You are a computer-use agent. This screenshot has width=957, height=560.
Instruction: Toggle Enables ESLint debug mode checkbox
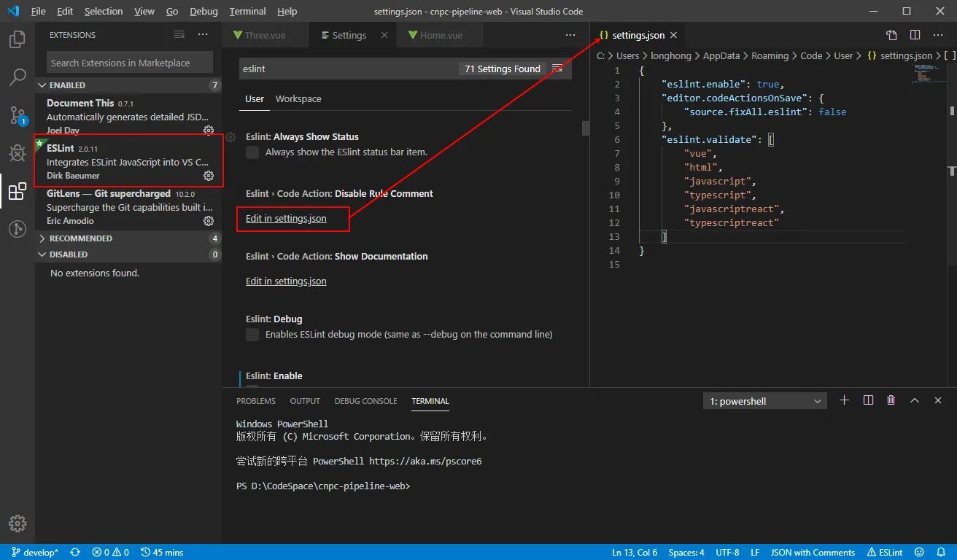252,335
